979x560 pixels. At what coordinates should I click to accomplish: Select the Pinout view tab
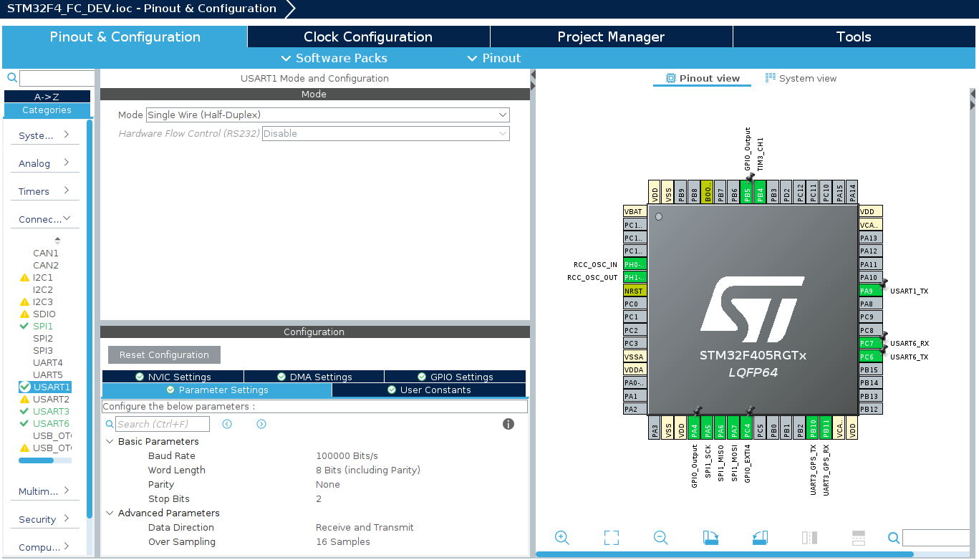pyautogui.click(x=703, y=78)
